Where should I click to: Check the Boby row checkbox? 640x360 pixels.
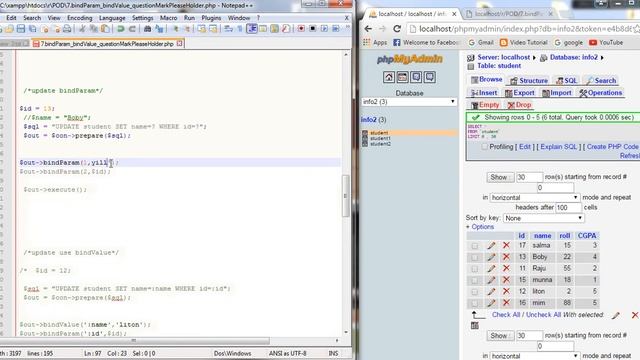(474, 257)
